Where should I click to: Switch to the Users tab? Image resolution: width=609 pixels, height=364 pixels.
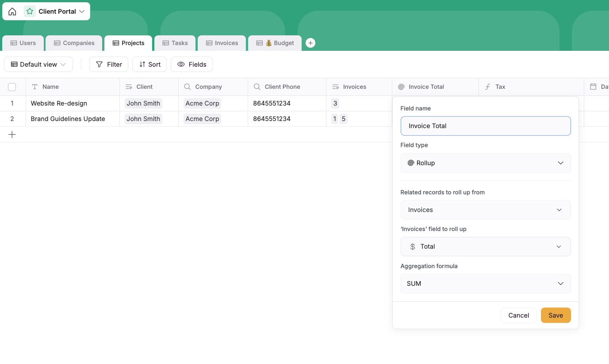tap(23, 43)
